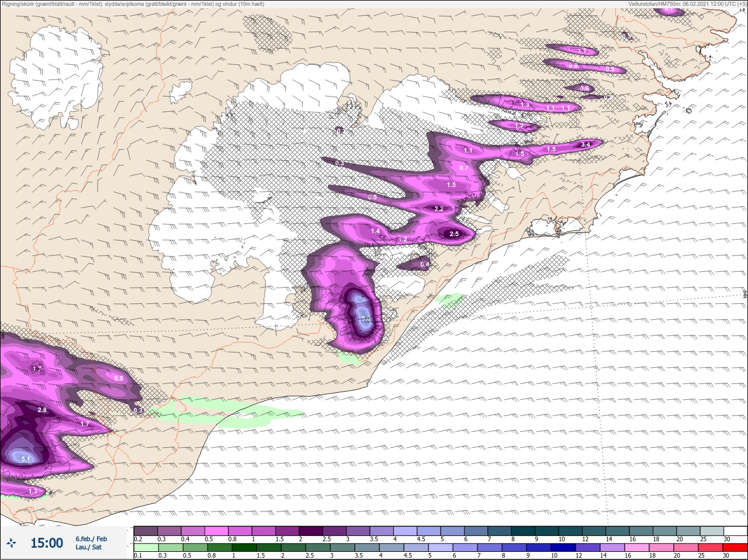Image resolution: width=748 pixels, height=560 pixels.
Task: Pick the lower legend deep blue swatch at 10
Action: tap(563, 548)
